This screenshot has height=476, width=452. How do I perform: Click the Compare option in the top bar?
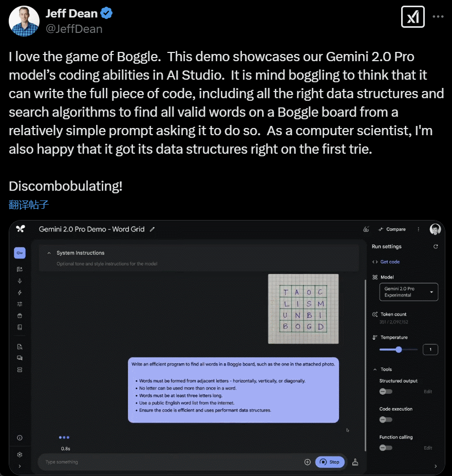391,229
